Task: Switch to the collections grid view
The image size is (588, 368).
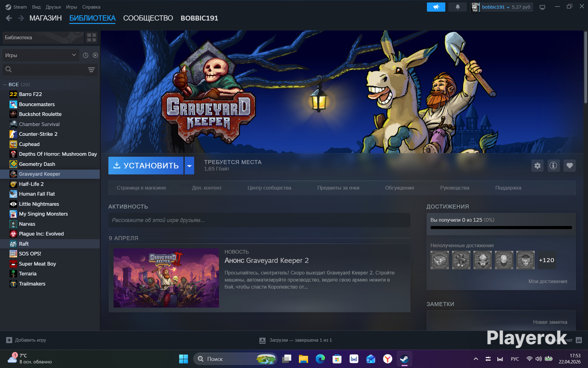Action: (92, 38)
